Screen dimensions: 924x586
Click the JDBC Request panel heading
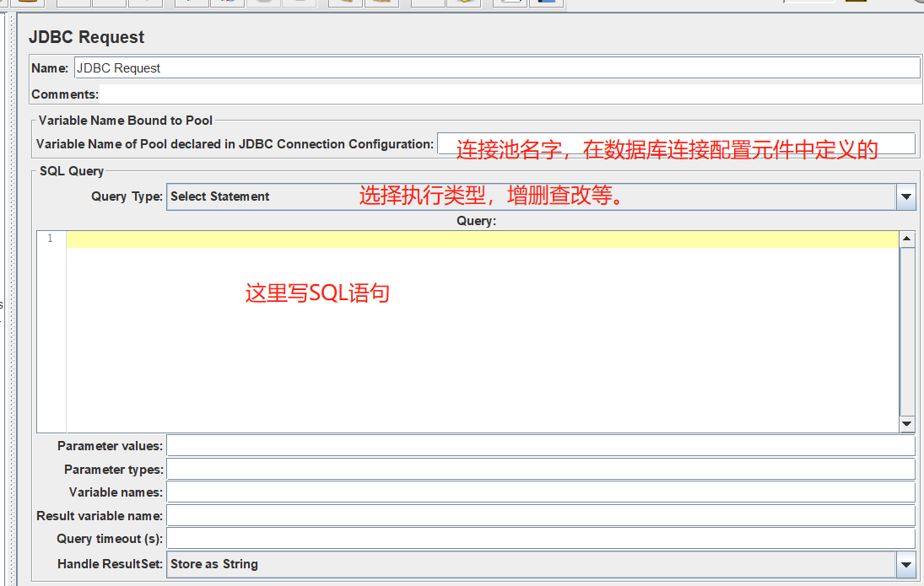(x=87, y=37)
